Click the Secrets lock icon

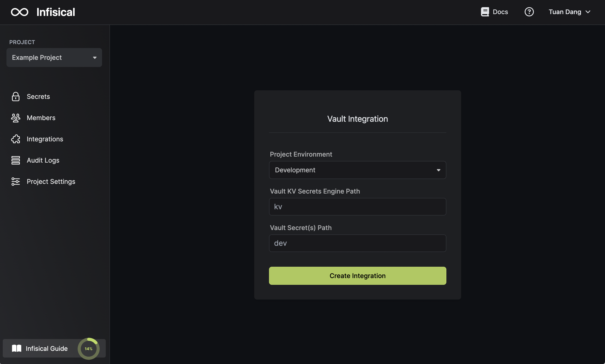pyautogui.click(x=16, y=96)
